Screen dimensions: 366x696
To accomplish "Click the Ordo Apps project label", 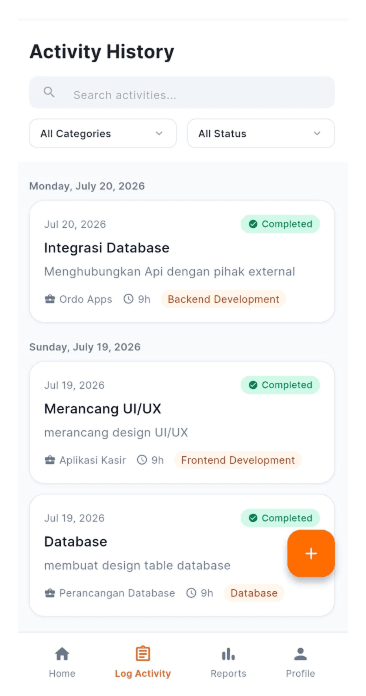I will coord(86,299).
